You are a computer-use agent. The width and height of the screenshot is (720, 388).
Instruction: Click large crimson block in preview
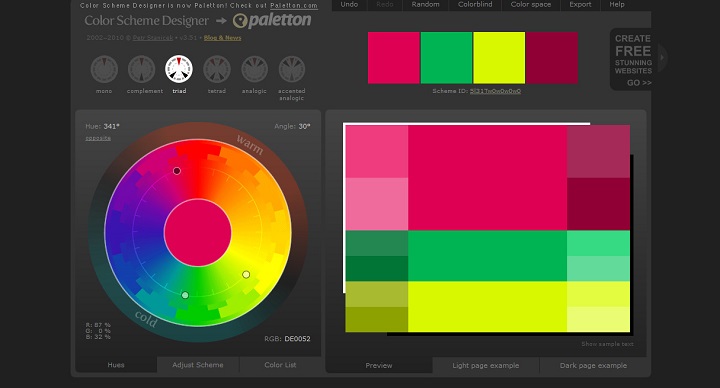point(487,178)
